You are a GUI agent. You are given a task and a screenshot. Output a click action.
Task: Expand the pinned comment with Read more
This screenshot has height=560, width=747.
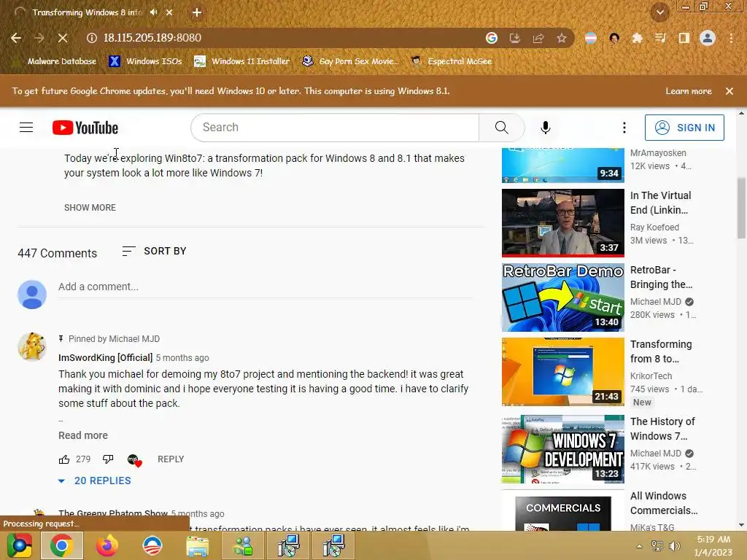(83, 436)
